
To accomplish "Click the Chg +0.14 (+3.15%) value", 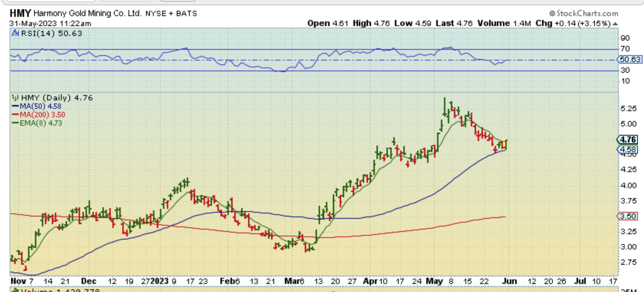I will [x=573, y=23].
